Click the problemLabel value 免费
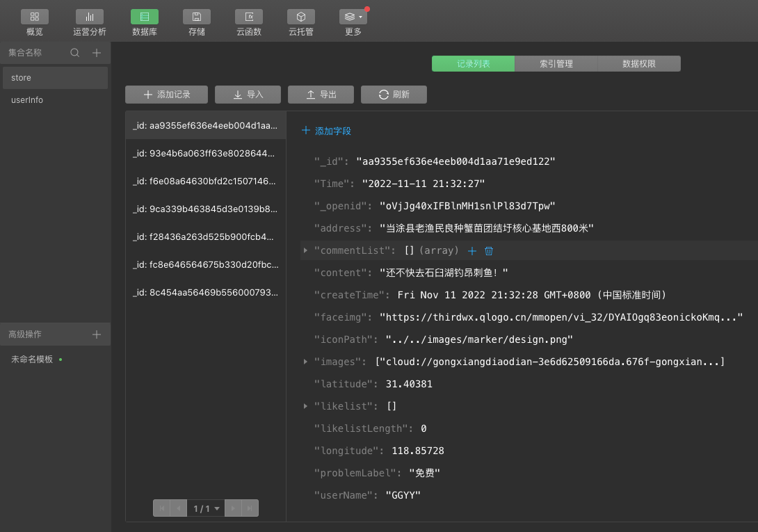 click(x=424, y=473)
